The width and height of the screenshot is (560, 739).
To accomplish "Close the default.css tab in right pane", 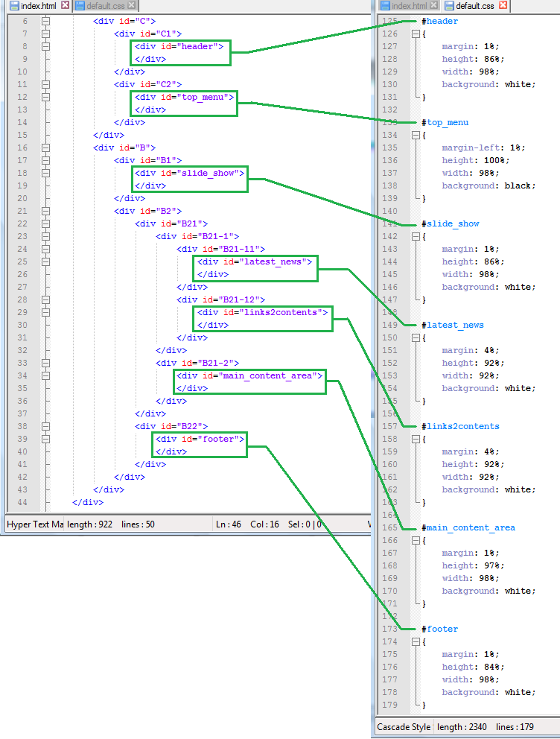I will [503, 6].
